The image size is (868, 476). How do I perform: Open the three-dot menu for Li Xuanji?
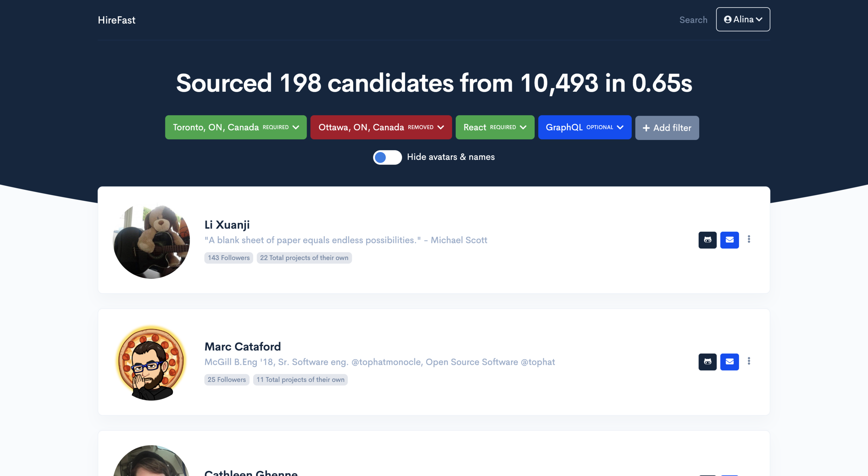click(749, 239)
